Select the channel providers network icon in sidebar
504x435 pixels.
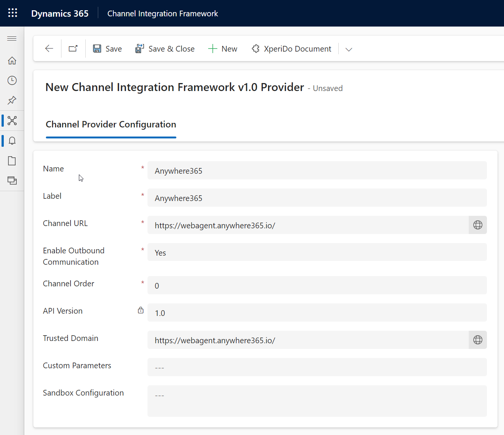pos(12,121)
